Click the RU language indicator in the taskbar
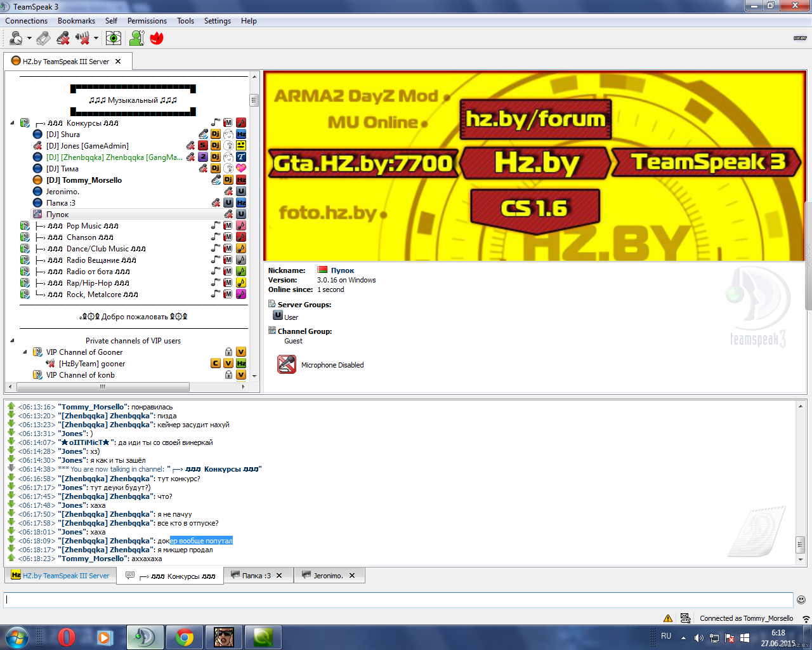The image size is (812, 650). pos(666,636)
